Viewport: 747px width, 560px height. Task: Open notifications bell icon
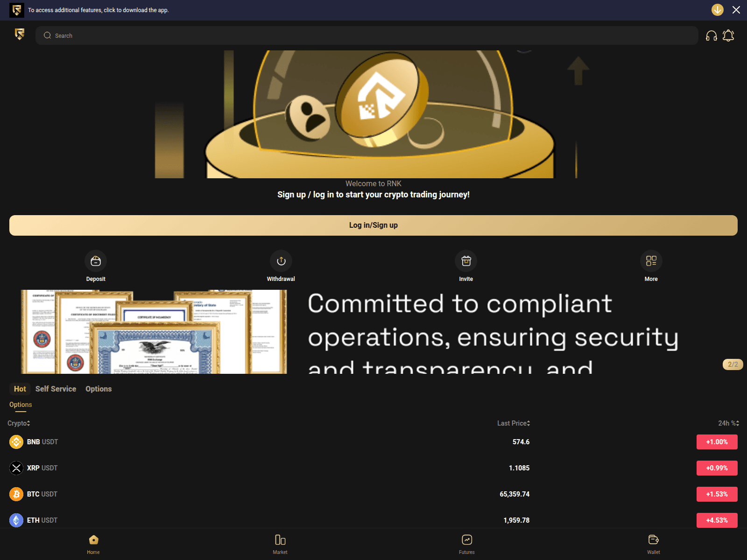pyautogui.click(x=728, y=35)
